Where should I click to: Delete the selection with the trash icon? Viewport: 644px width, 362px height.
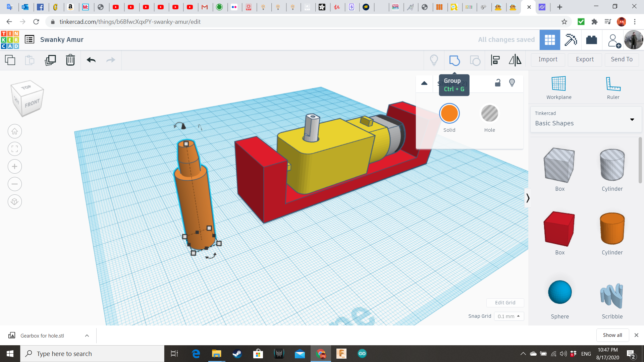click(x=70, y=60)
